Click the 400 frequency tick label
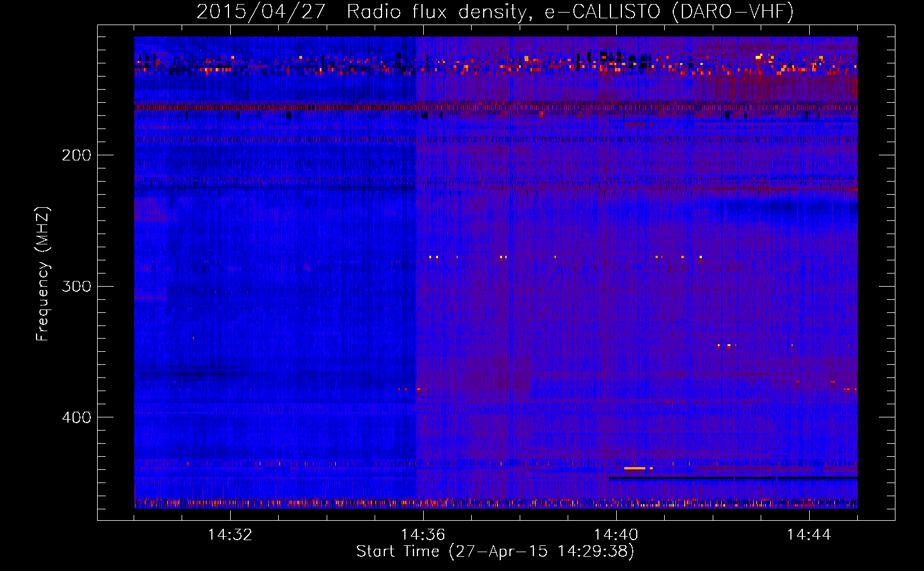The image size is (924, 571). tap(77, 417)
